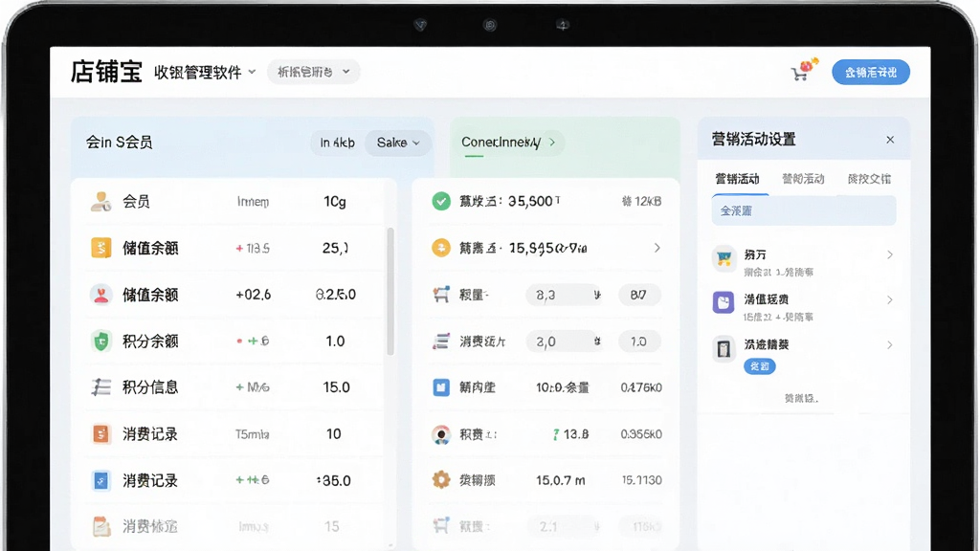Screen dimensions: 980x551
Task: Expand the Conerinnewy chevron
Action: [x=552, y=143]
